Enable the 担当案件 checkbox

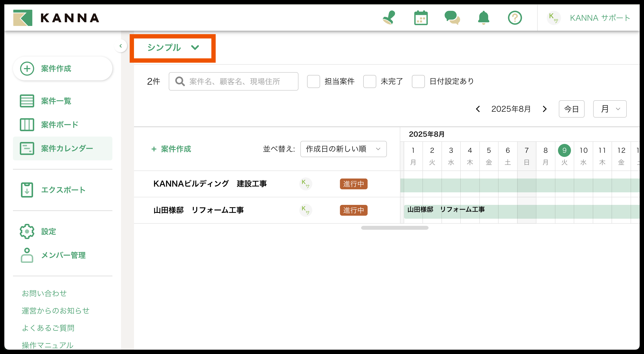click(313, 81)
